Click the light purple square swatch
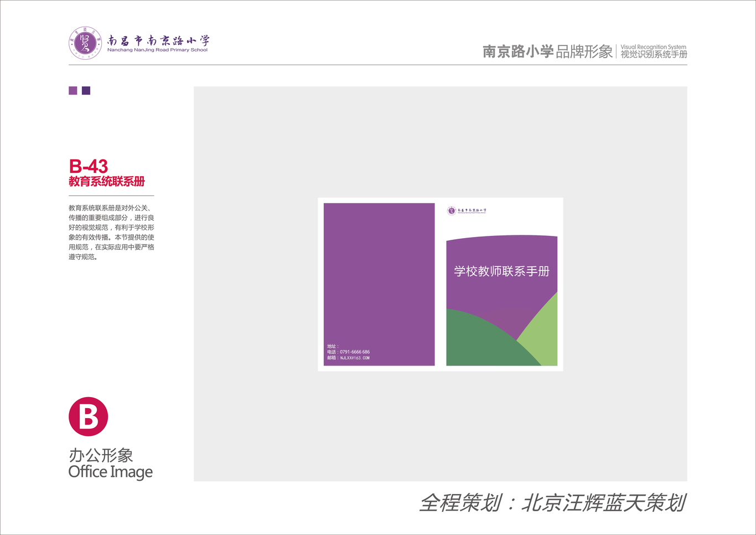 pyautogui.click(x=73, y=90)
